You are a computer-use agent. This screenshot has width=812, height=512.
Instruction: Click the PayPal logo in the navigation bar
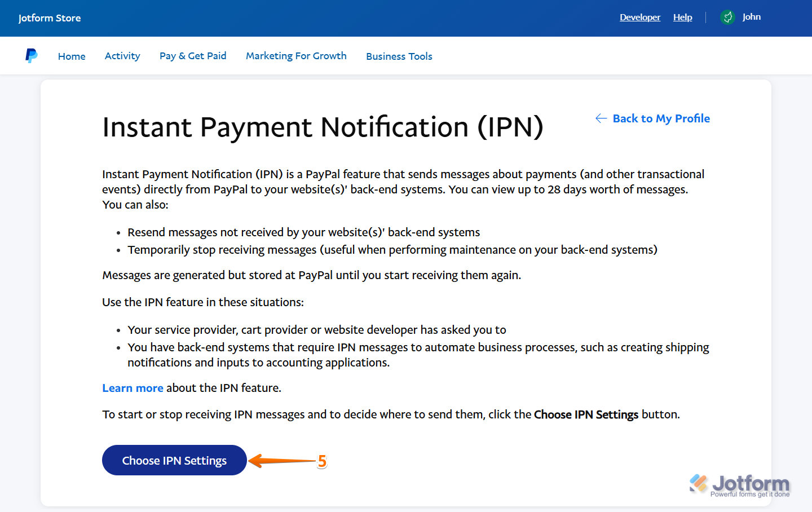click(32, 55)
